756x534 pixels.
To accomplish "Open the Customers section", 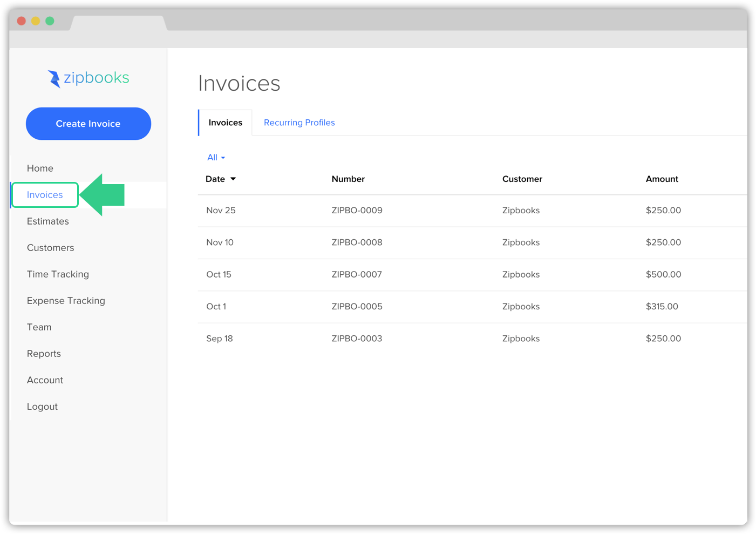I will tap(51, 248).
